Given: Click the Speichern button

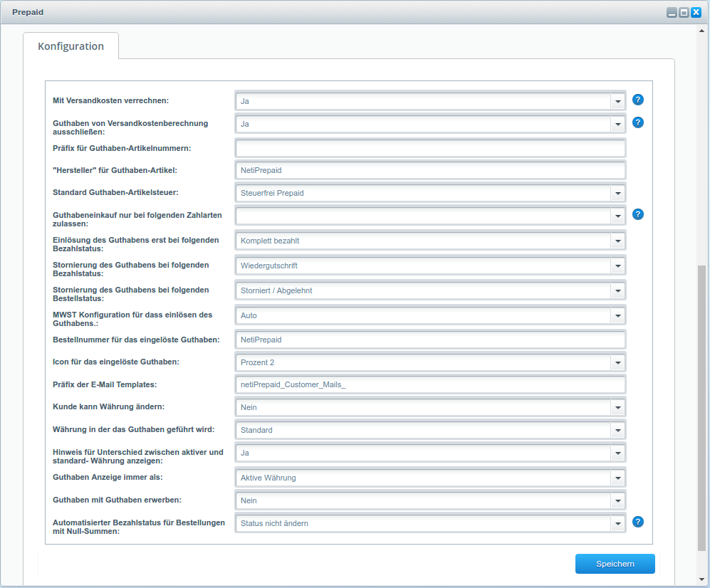Looking at the screenshot, I should click(615, 564).
